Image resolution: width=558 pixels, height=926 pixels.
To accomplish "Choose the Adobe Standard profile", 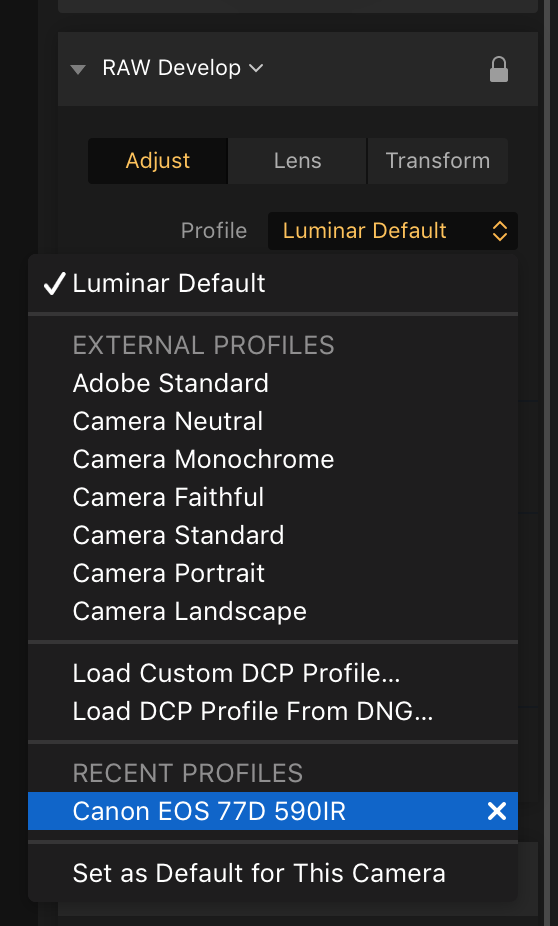I will [x=273, y=383].
